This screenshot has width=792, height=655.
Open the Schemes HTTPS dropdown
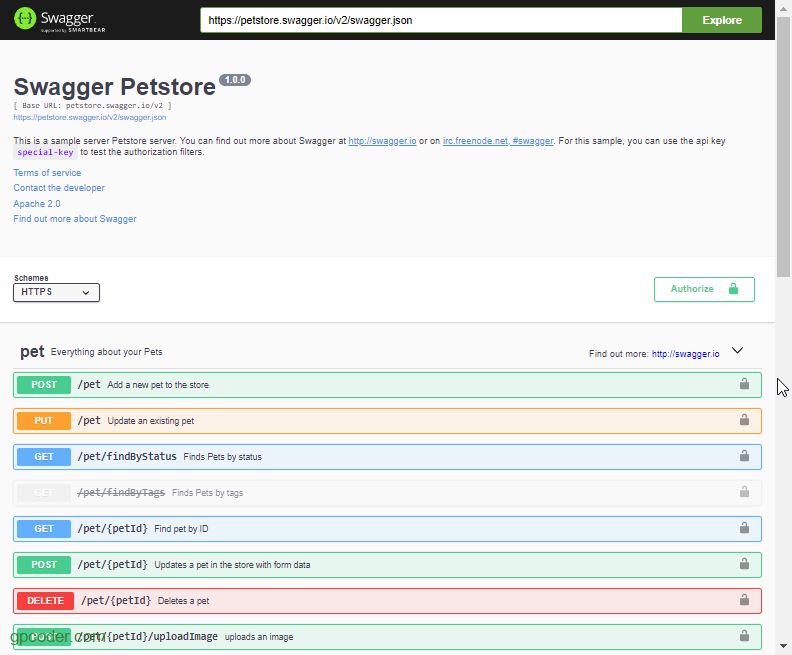(x=56, y=292)
